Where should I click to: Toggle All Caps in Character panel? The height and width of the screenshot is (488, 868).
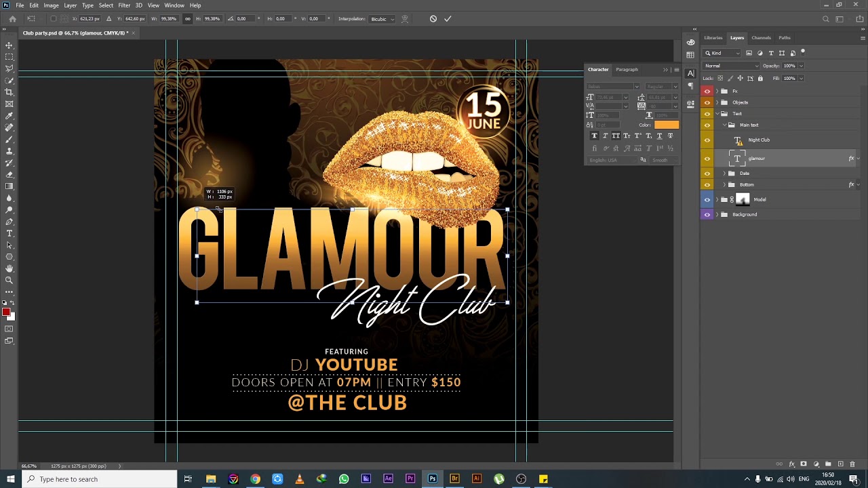pyautogui.click(x=616, y=136)
